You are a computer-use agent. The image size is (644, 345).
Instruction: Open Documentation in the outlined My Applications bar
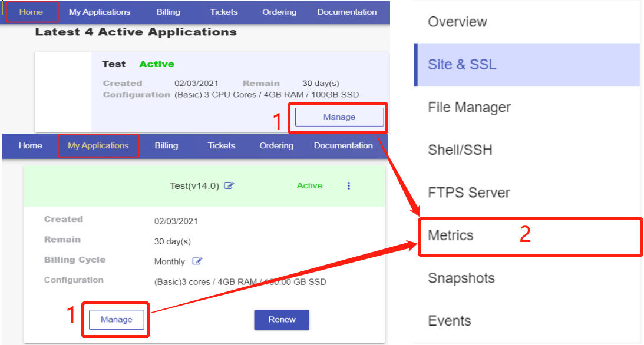[x=343, y=145]
